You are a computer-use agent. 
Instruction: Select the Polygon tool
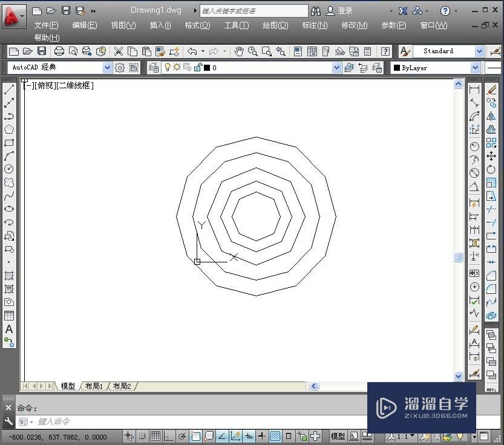click(9, 129)
